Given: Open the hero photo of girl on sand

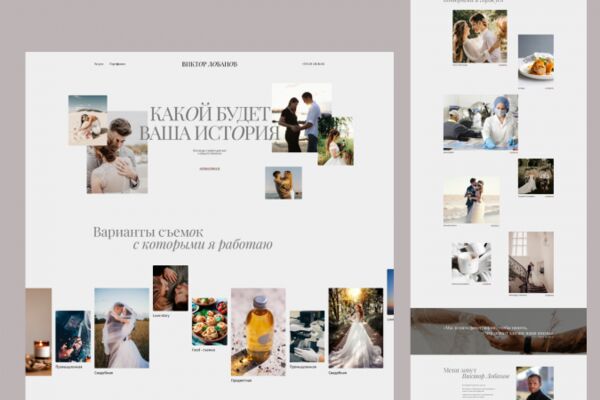Looking at the screenshot, I should 88,120.
